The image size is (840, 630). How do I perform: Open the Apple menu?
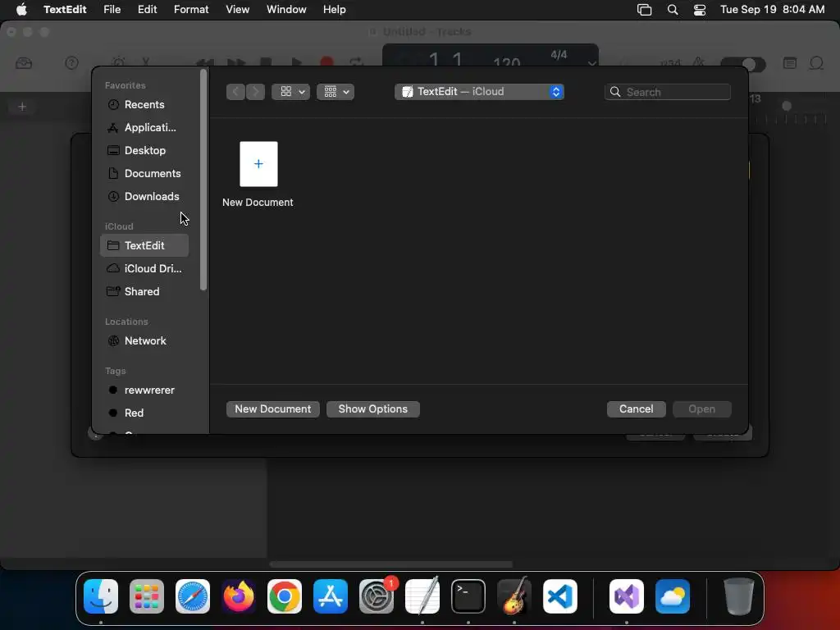click(x=21, y=9)
